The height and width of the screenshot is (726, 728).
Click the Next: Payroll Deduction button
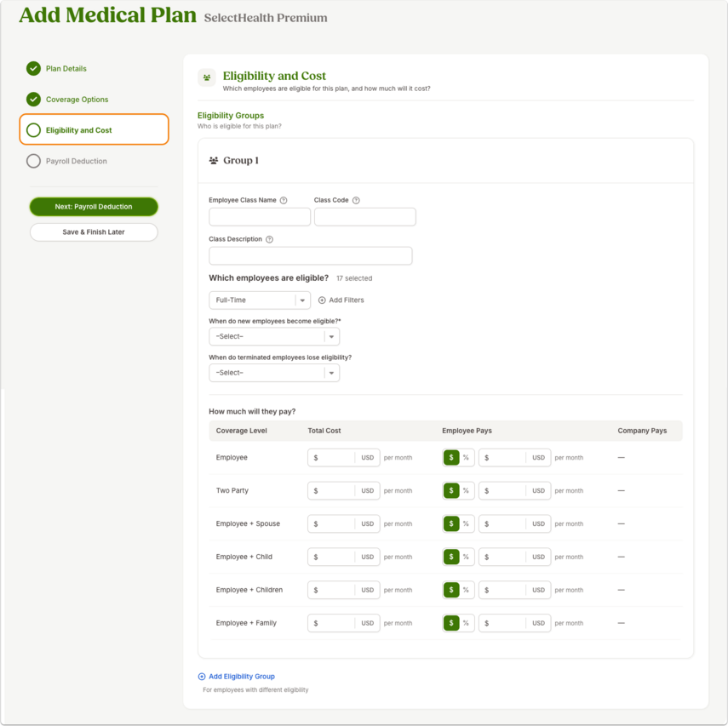click(x=94, y=207)
